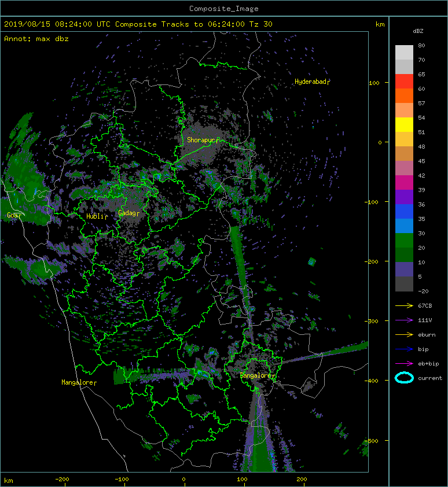Click the Gadag city label

coord(128,213)
